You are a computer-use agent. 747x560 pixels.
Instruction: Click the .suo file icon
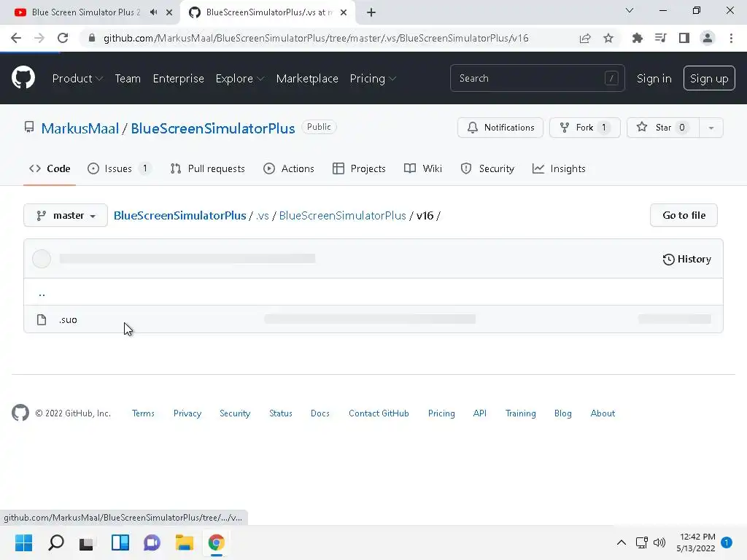coord(42,319)
